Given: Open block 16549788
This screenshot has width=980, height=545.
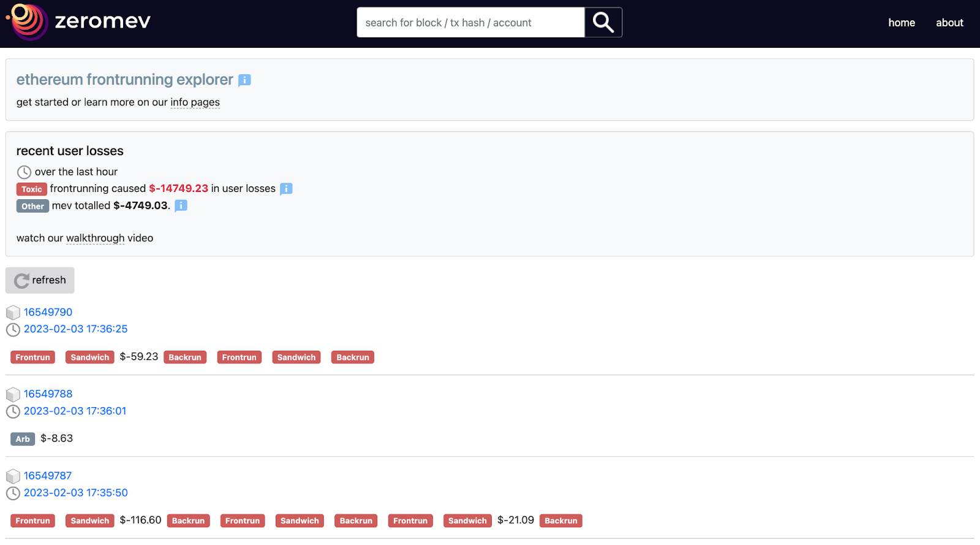Looking at the screenshot, I should pos(48,394).
